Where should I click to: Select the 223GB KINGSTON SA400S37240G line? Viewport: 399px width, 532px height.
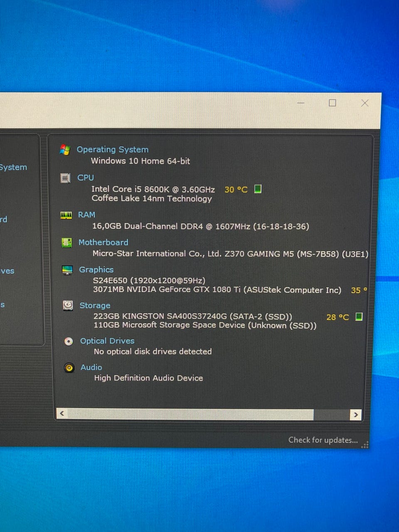point(193,316)
